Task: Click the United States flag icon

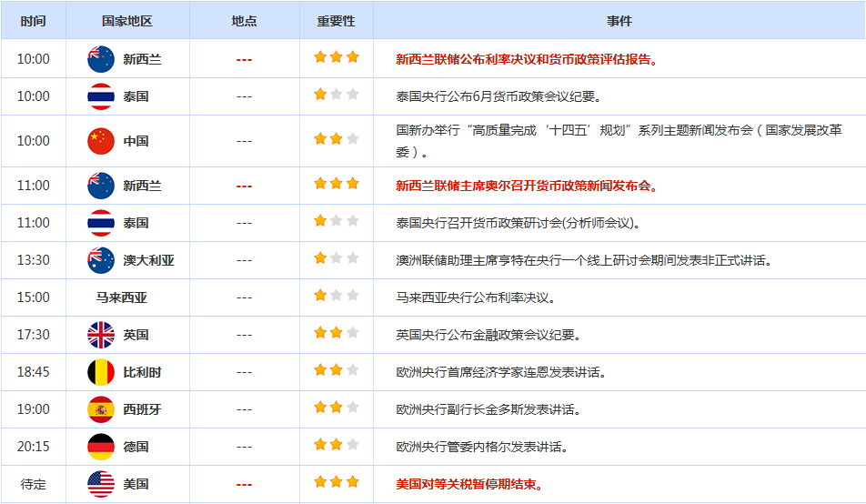Action: point(101,484)
